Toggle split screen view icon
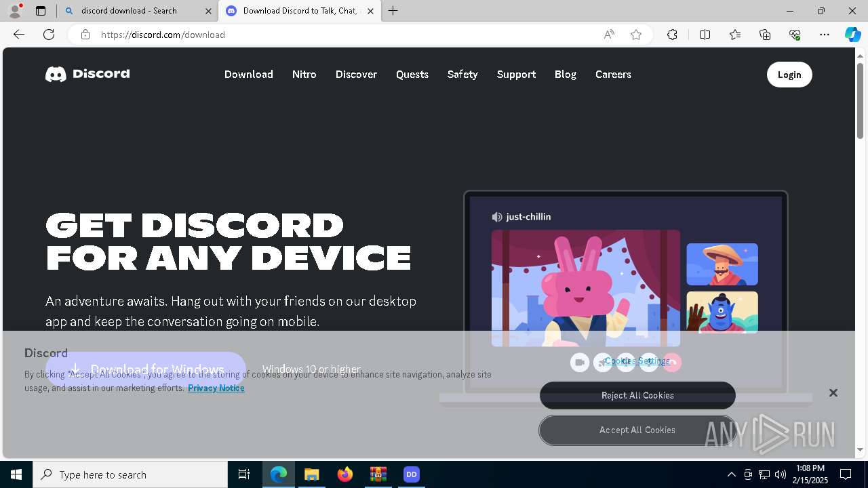This screenshot has height=488, width=868. click(705, 35)
